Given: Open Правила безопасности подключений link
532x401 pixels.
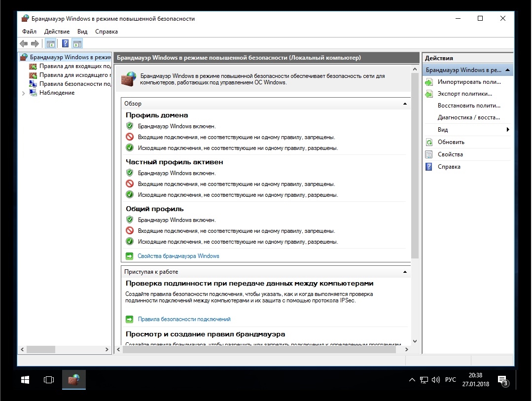Looking at the screenshot, I should [x=184, y=319].
